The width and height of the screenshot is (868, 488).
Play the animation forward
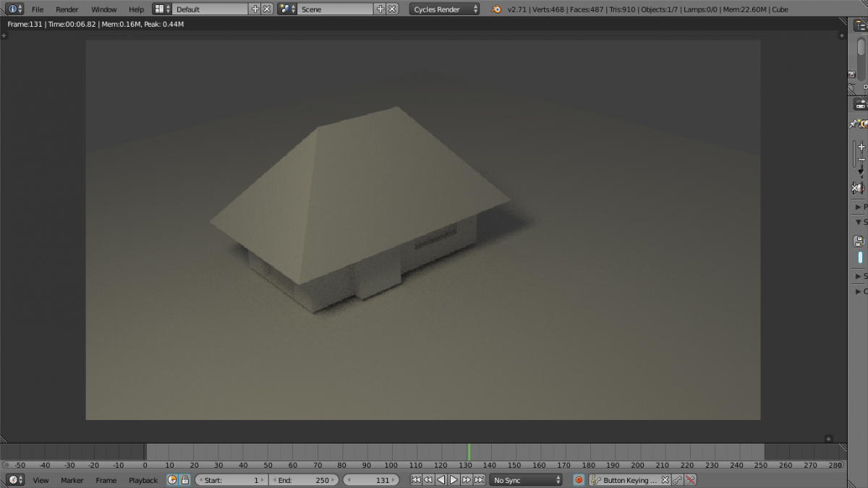(x=454, y=480)
